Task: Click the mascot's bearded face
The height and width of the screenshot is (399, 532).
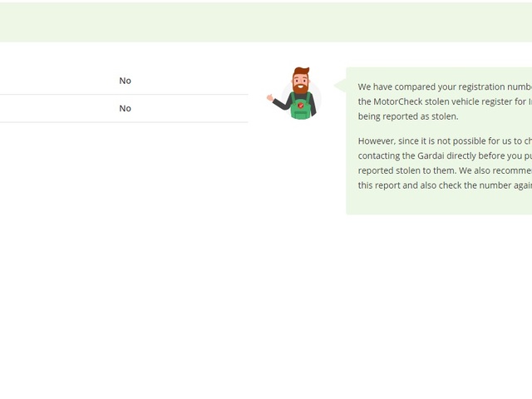Action: coord(300,84)
